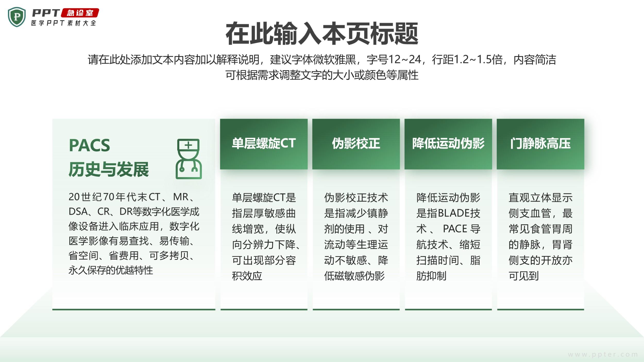The height and width of the screenshot is (362, 644).
Task: Select the 伪影校正 green header
Action: 356,144
